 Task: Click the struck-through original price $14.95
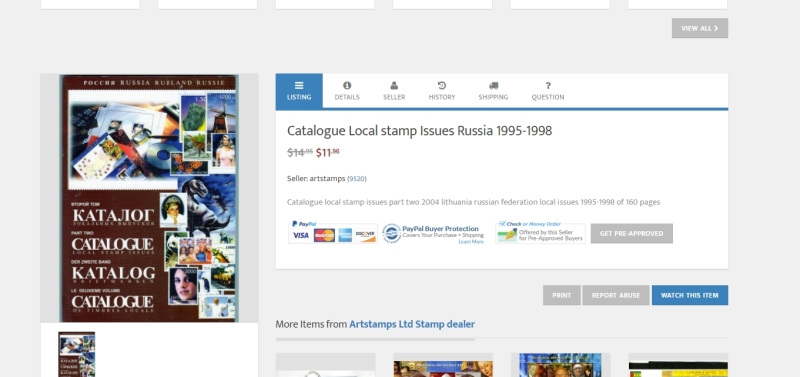(x=300, y=153)
